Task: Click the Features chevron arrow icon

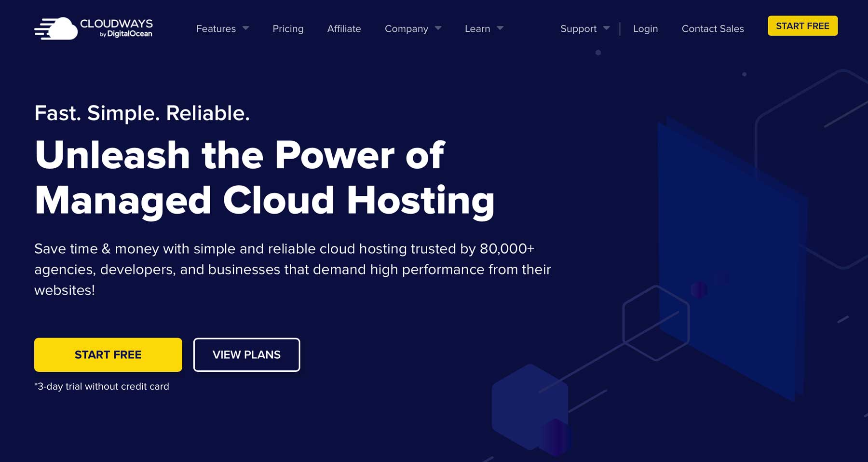Action: click(x=245, y=29)
